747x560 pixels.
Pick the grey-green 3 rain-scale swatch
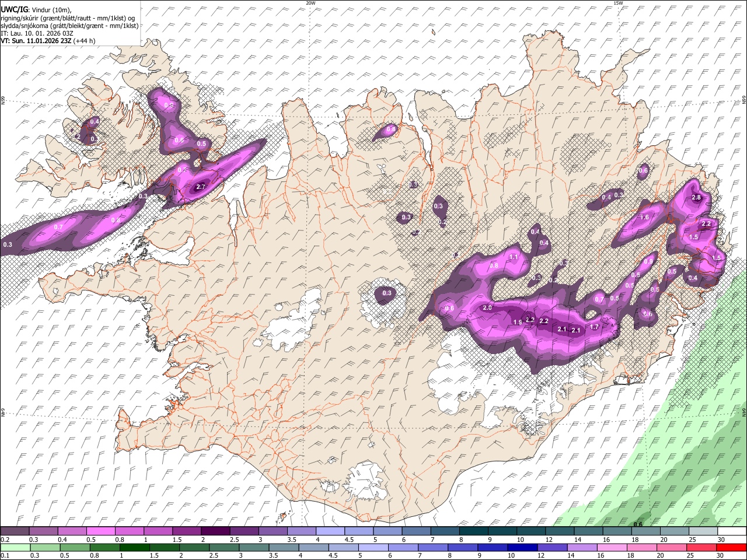[x=254, y=547]
